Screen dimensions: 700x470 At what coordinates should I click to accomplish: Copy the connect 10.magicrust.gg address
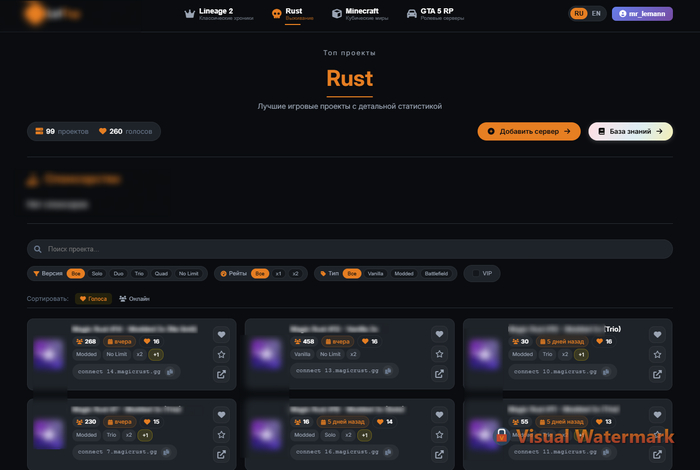point(606,371)
